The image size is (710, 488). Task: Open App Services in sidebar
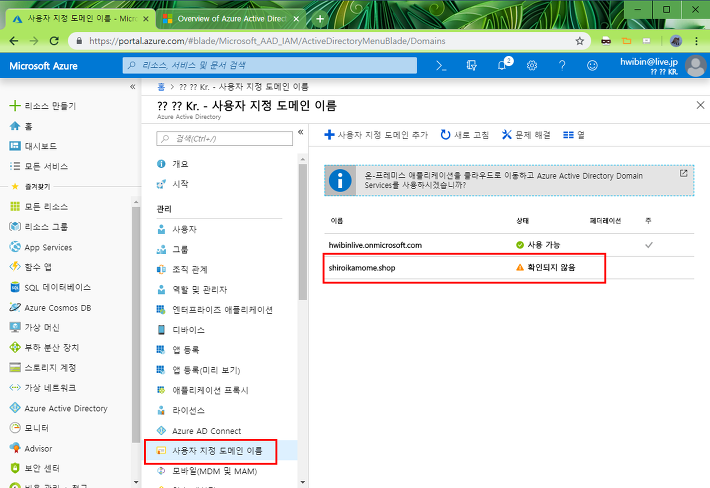click(x=41, y=247)
